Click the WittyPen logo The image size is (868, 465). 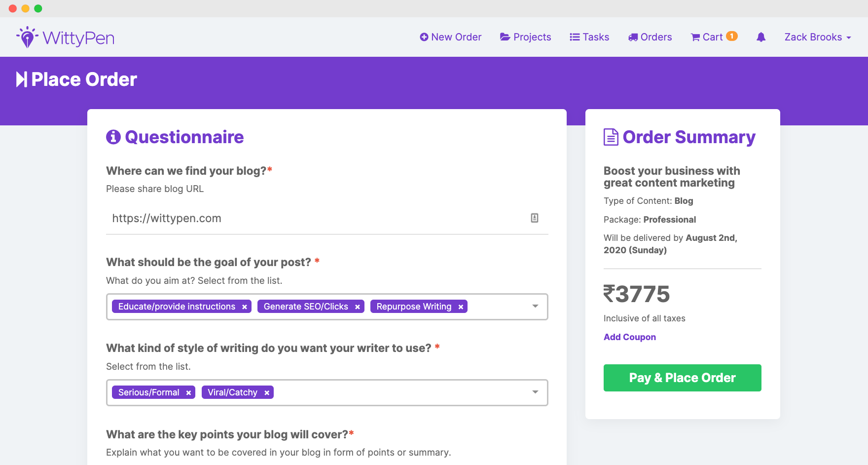pyautogui.click(x=65, y=38)
